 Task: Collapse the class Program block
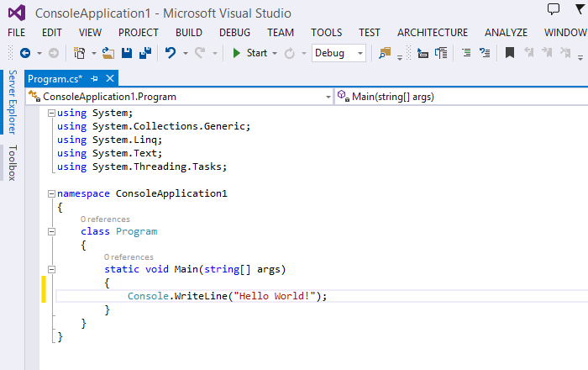[x=52, y=231]
